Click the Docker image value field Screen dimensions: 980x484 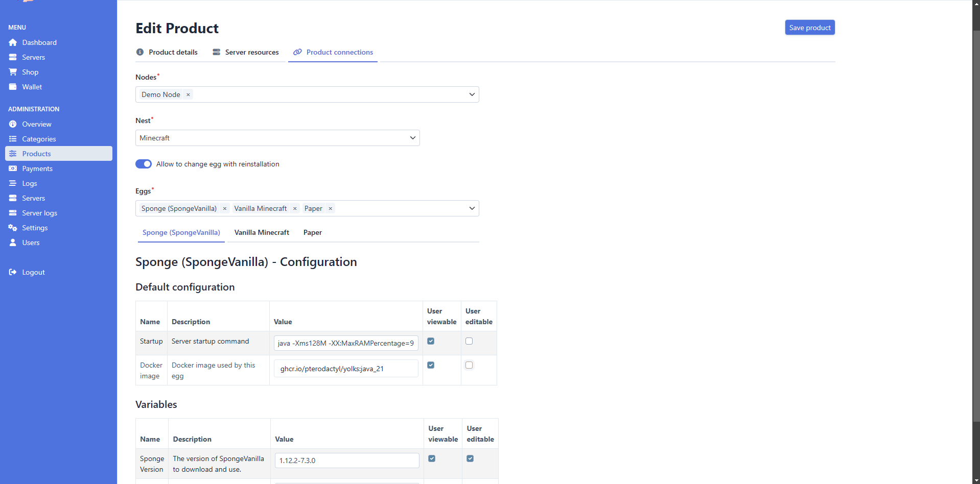(346, 369)
